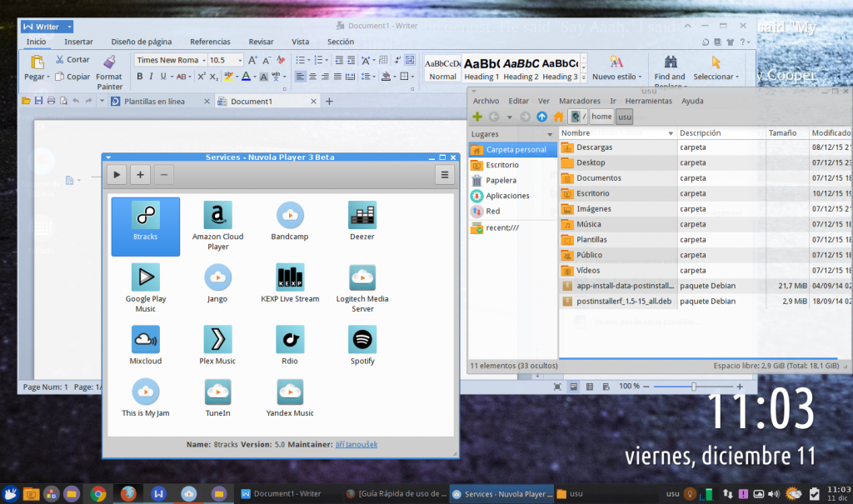
Task: Expand the Pegar paste dropdown arrow
Action: point(47,77)
